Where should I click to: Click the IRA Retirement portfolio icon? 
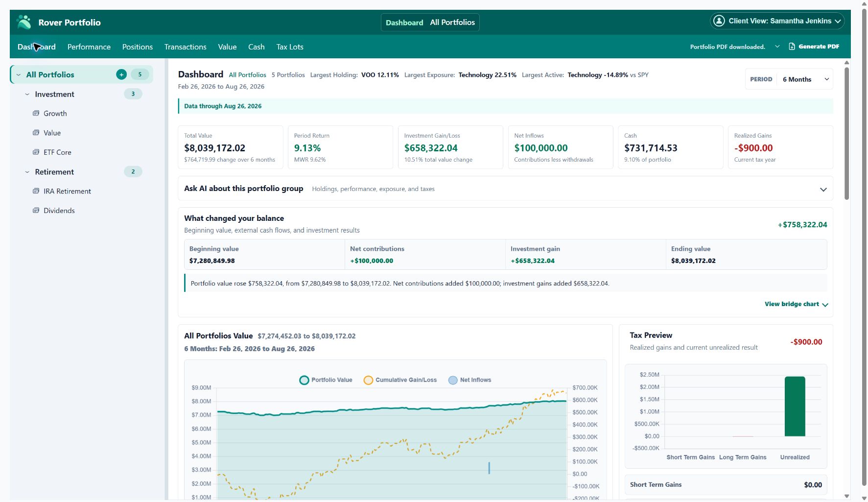pyautogui.click(x=36, y=191)
